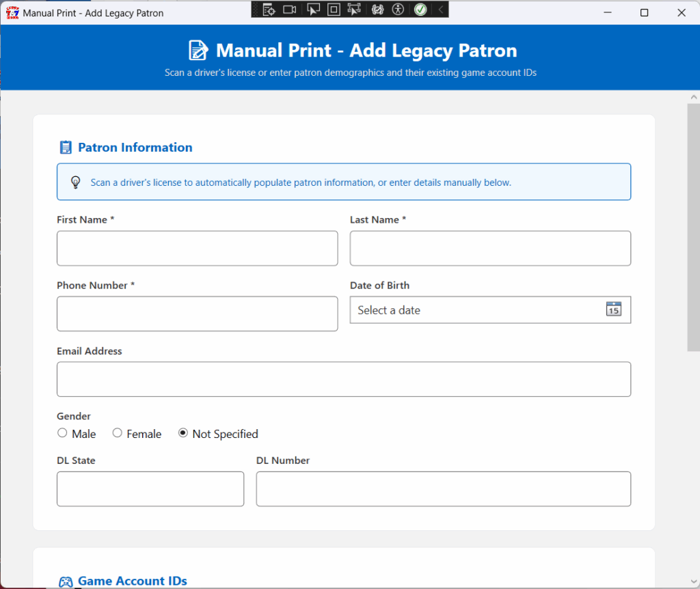Viewport: 700px width, 589px height.
Task: Click the app icon in the title bar
Action: pos(12,12)
